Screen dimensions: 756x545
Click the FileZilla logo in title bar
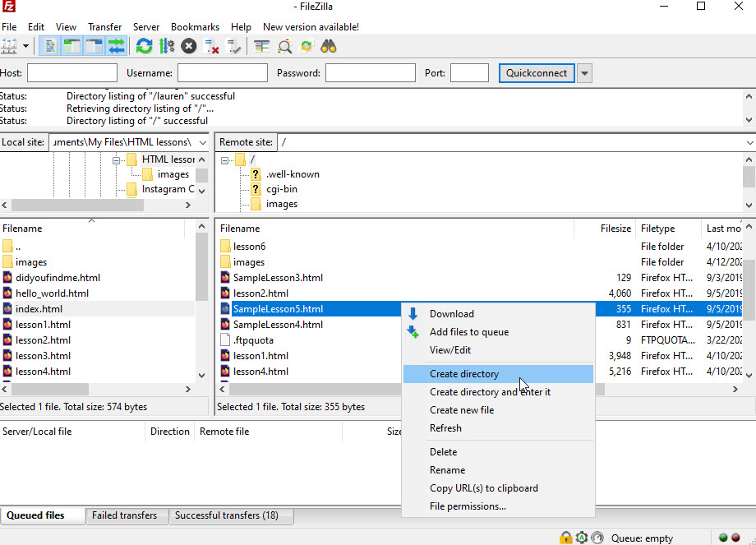coord(9,7)
